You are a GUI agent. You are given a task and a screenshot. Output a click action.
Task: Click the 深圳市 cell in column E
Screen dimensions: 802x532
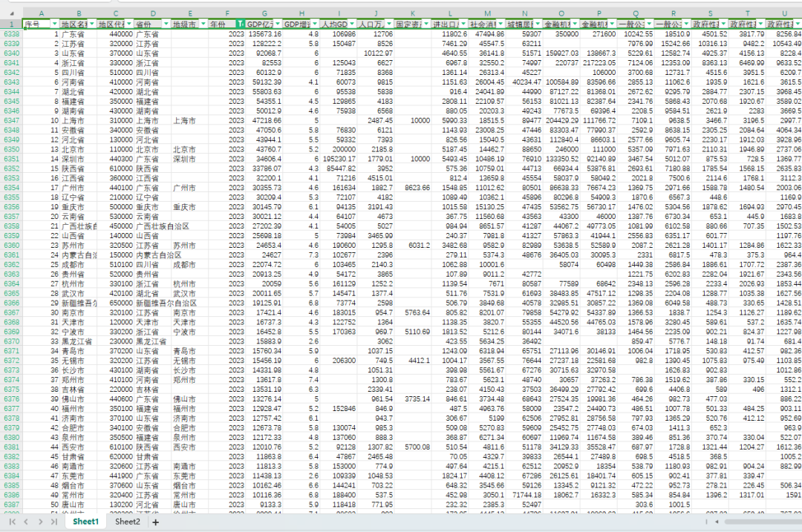click(190, 159)
